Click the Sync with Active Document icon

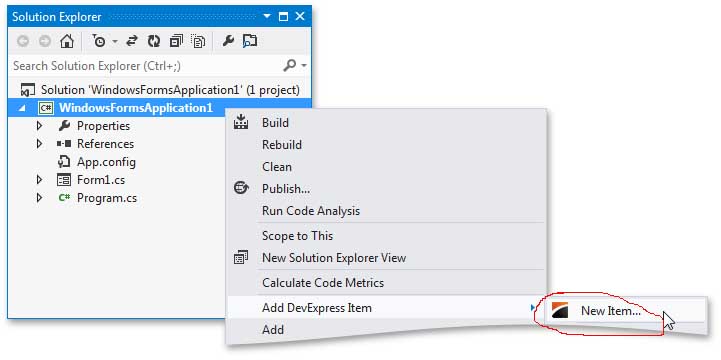(132, 41)
